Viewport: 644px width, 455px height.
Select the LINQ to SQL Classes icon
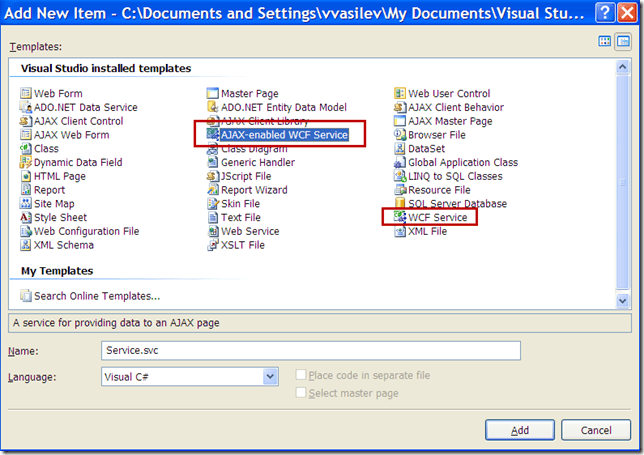click(x=400, y=176)
